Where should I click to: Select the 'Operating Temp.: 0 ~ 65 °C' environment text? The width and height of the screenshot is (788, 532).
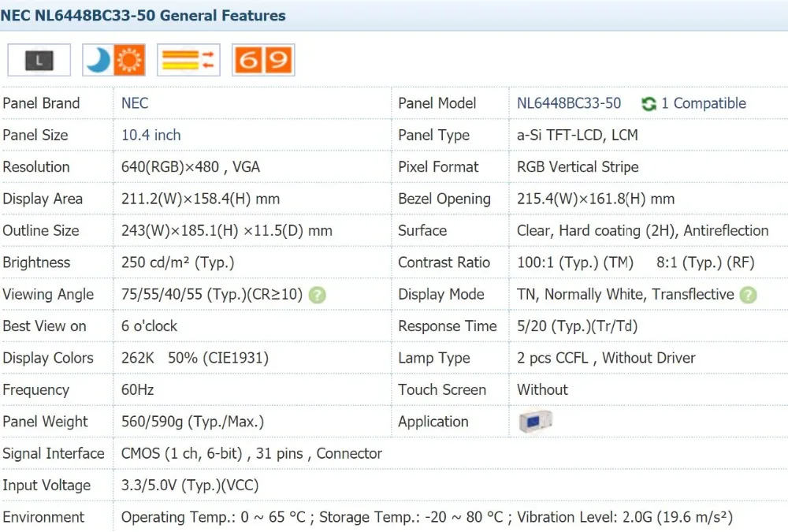pyautogui.click(x=213, y=517)
